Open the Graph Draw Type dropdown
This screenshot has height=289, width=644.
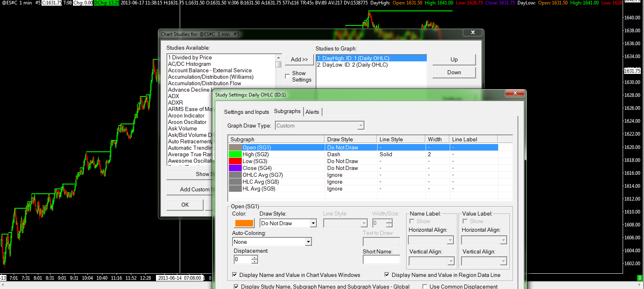point(360,126)
